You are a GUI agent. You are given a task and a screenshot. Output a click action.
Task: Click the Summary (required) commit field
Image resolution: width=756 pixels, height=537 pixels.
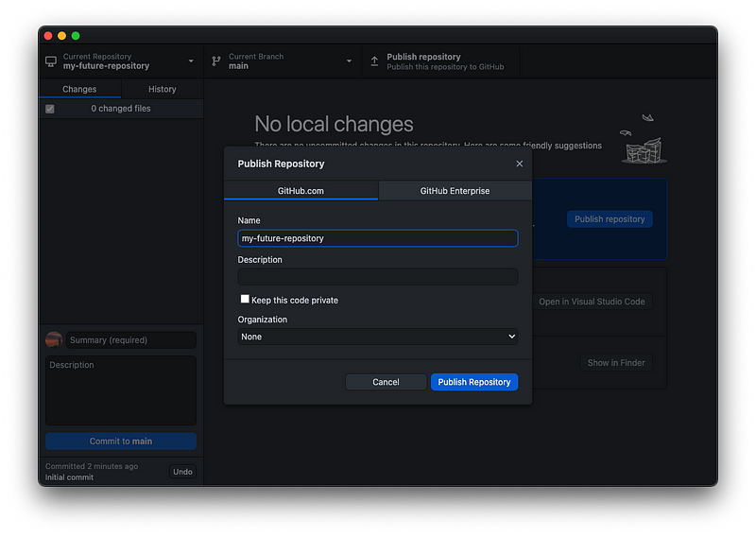pyautogui.click(x=131, y=339)
